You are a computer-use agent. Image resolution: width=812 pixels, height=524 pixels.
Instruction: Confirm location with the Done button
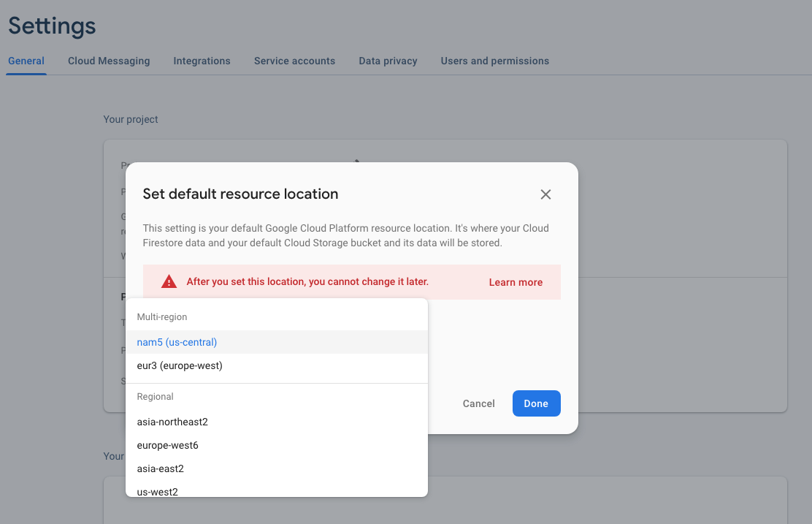[x=537, y=403]
